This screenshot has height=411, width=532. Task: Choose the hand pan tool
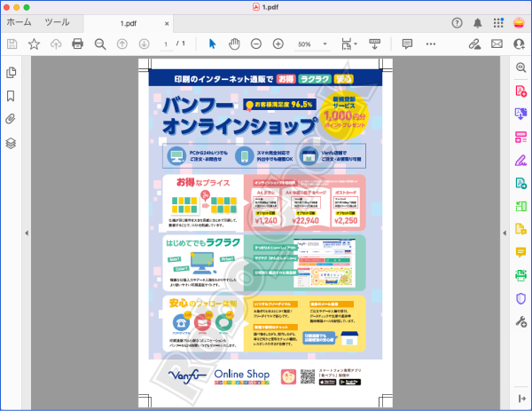coord(234,43)
